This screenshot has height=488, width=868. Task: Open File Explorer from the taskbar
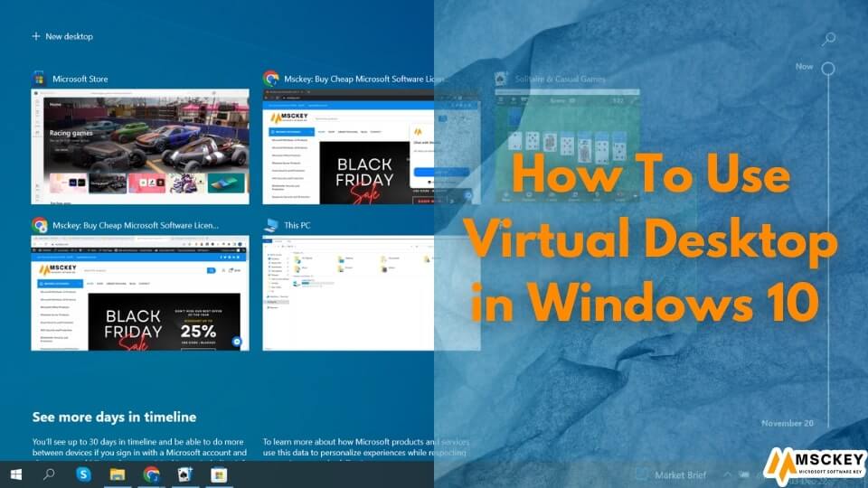[118, 474]
